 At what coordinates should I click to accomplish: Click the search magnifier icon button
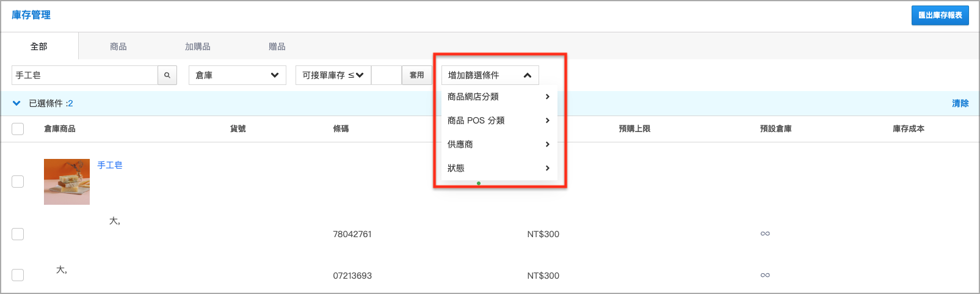(x=167, y=75)
